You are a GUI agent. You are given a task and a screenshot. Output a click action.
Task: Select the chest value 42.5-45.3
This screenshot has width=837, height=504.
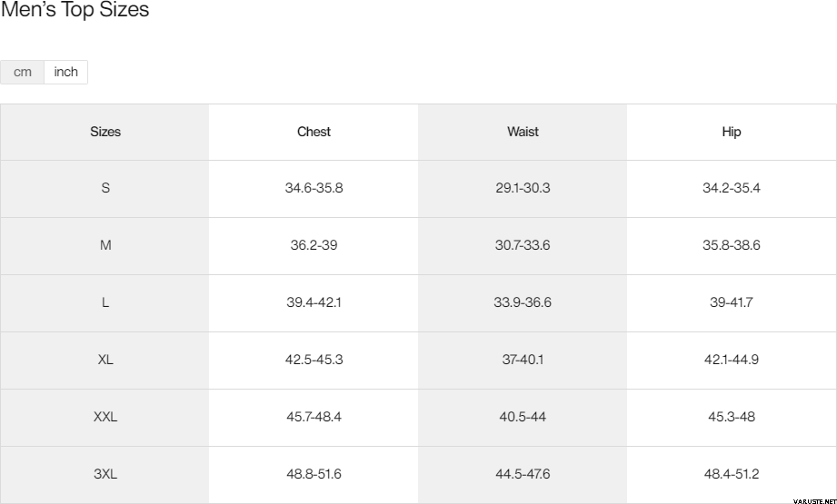click(314, 360)
